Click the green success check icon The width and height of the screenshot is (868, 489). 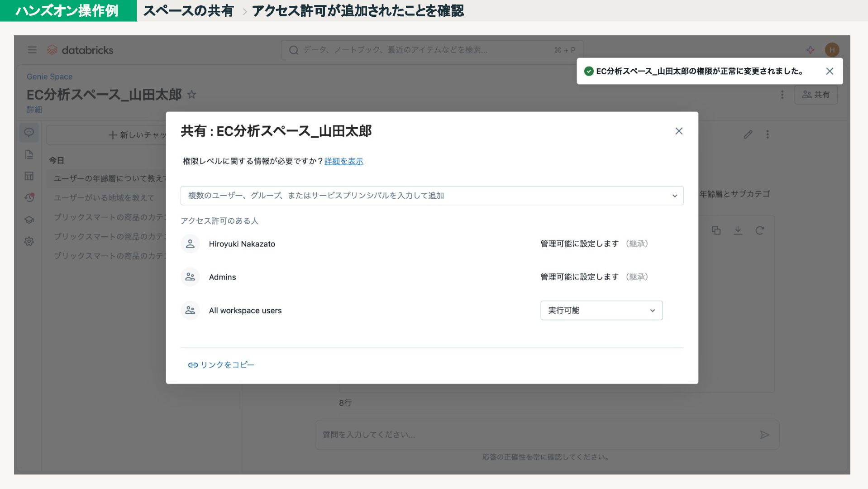pyautogui.click(x=589, y=71)
